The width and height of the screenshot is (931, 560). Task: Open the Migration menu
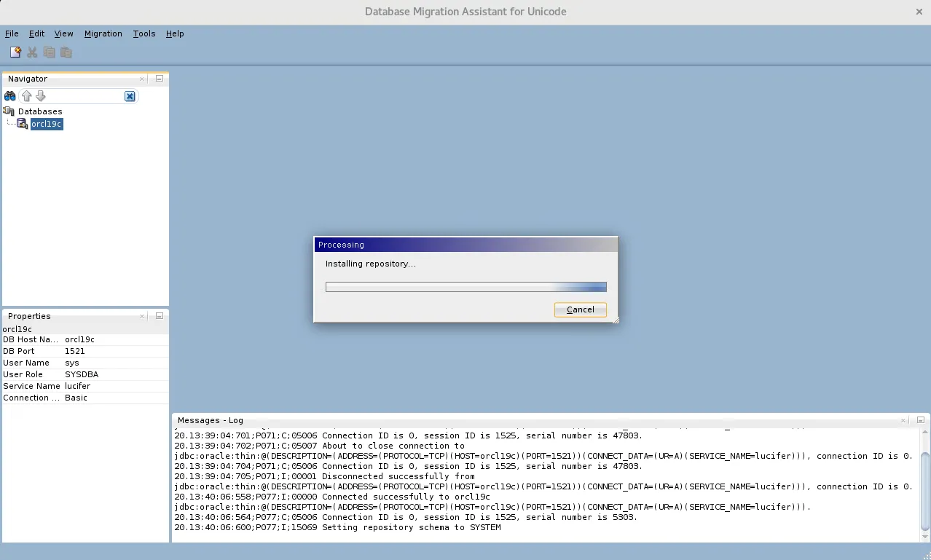tap(103, 33)
